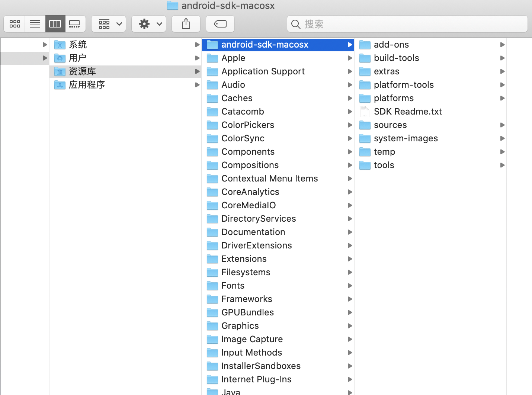
Task: Select the 资源库 folder
Action: pyautogui.click(x=125, y=71)
